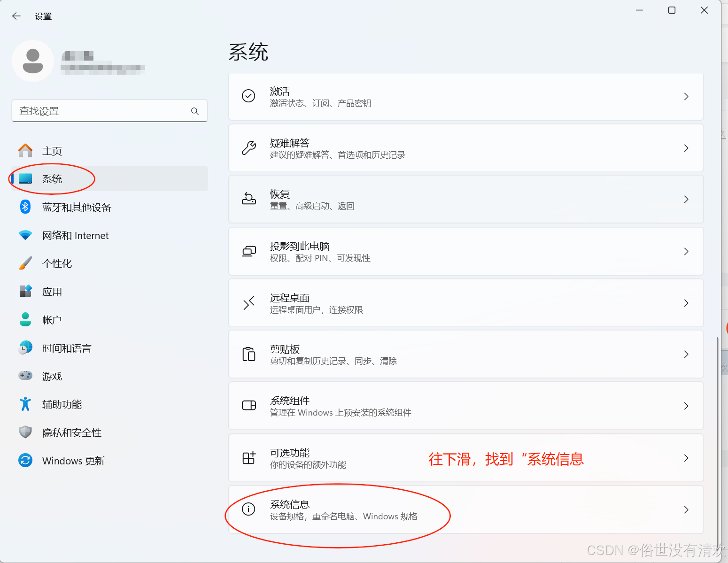Maximize the Settings window
Screen dimensions: 728x563
672,10
